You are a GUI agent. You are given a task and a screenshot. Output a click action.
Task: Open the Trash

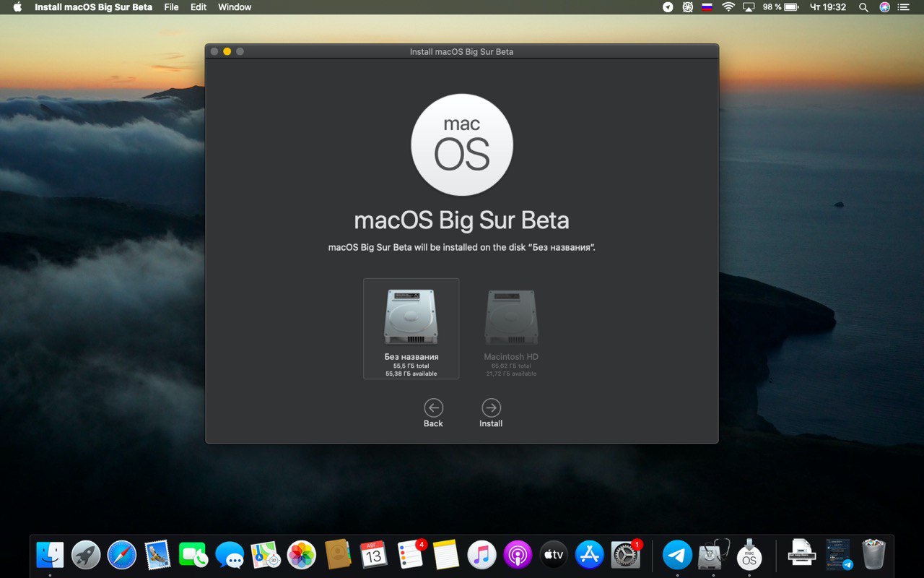pyautogui.click(x=873, y=554)
